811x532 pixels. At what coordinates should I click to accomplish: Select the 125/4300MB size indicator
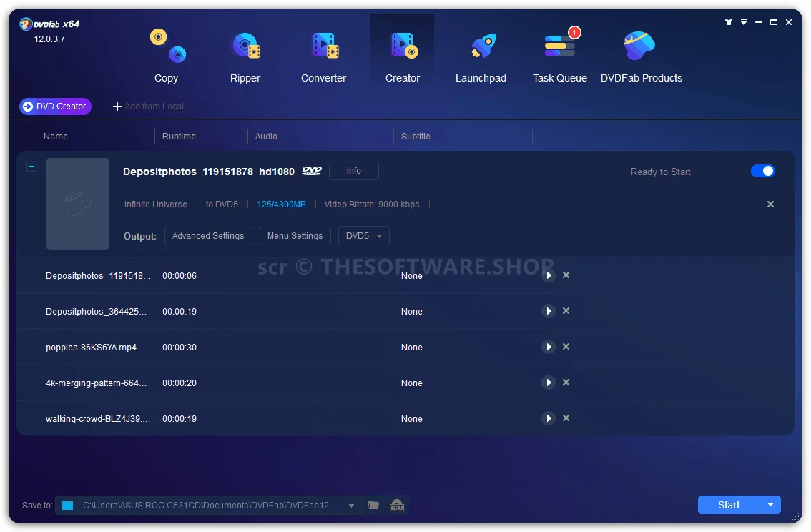click(x=281, y=205)
